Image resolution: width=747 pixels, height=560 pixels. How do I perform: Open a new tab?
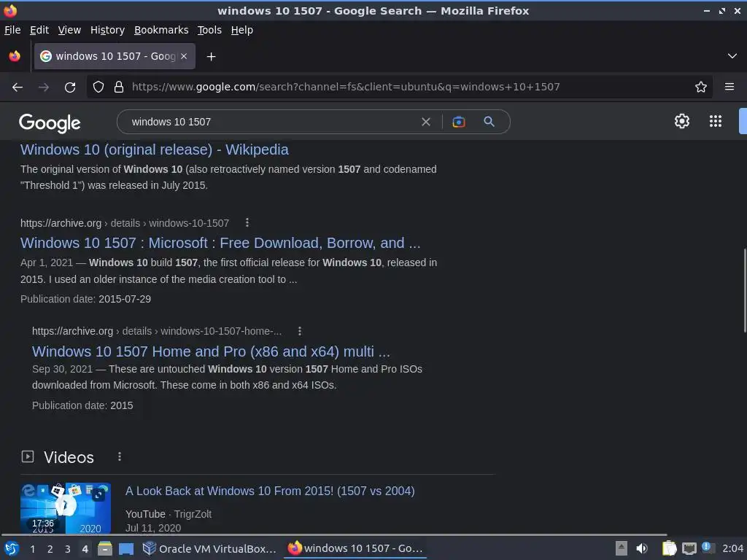(211, 57)
